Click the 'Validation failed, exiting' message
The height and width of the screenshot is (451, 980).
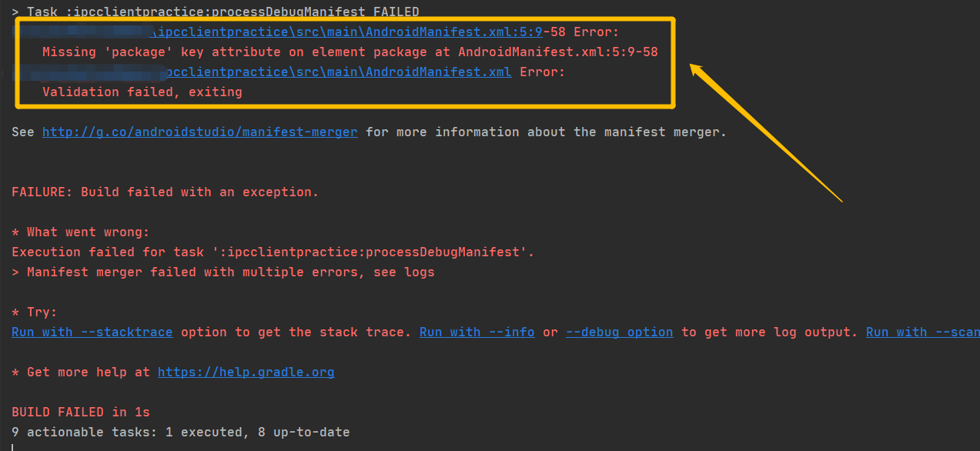pos(142,92)
